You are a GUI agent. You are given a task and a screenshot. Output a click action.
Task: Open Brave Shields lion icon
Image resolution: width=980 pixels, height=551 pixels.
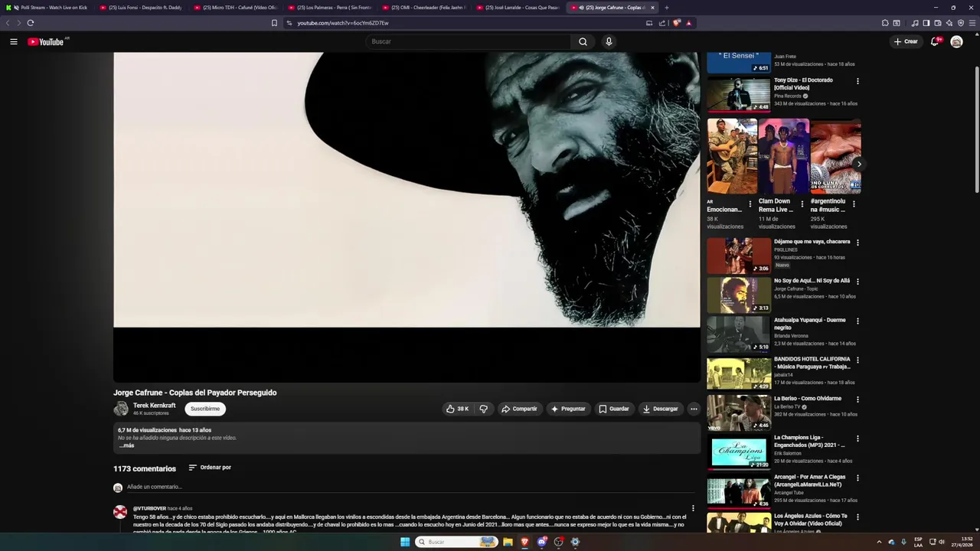pos(677,23)
